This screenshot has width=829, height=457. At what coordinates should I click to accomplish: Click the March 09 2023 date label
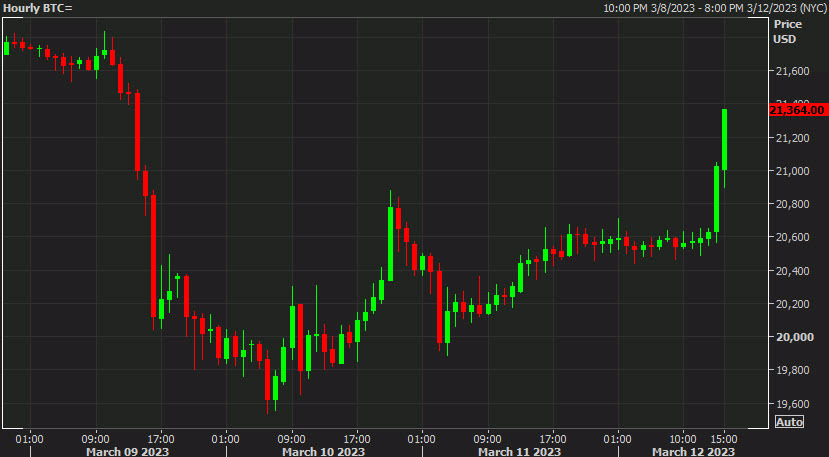[x=127, y=452]
